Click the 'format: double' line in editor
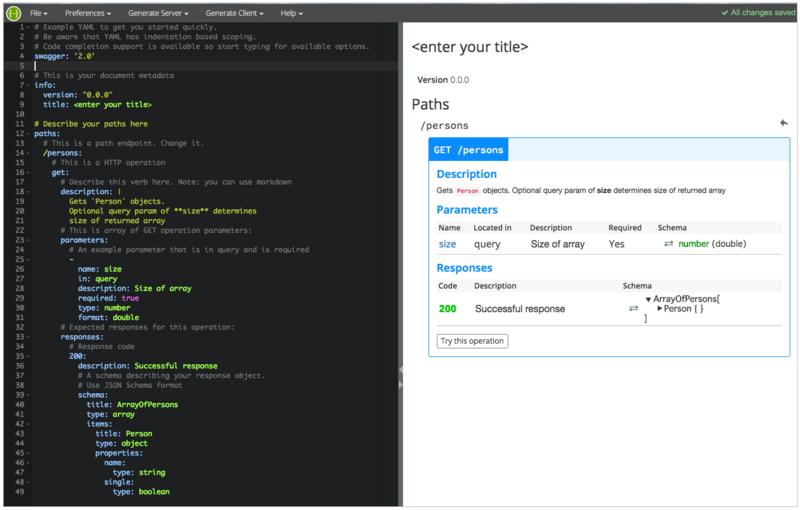 (108, 318)
